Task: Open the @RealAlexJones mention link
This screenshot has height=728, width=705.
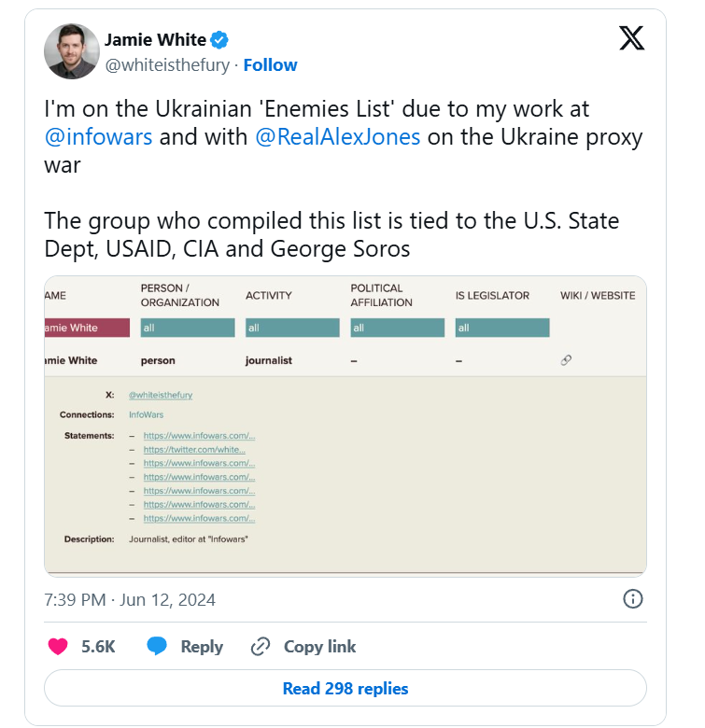Action: (338, 136)
